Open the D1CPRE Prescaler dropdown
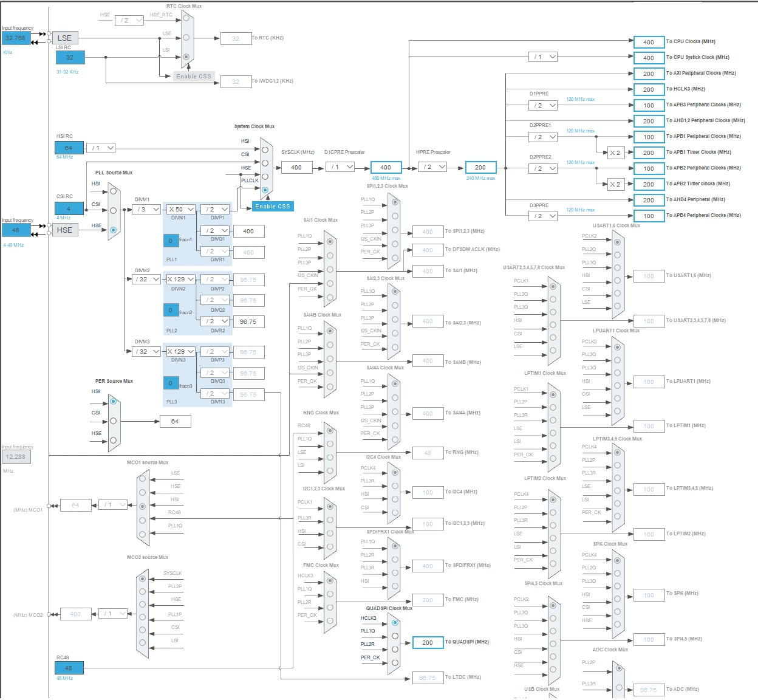758x700 pixels. coord(340,166)
